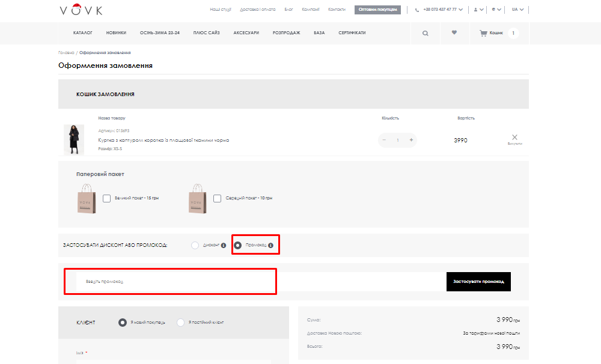The image size is (601, 364).
Task: Open the user account dropdown
Action: click(478, 10)
